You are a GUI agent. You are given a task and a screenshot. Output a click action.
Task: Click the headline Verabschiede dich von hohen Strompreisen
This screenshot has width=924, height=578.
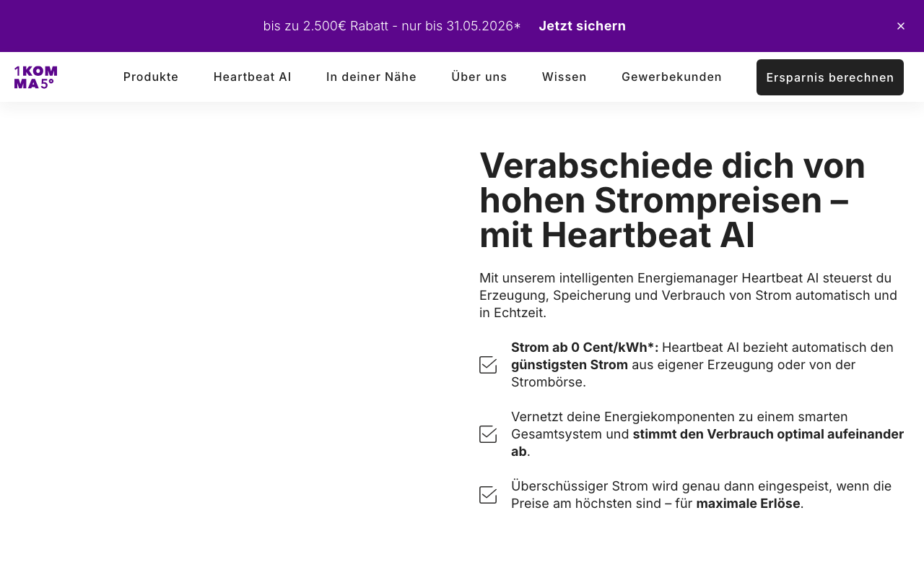click(672, 200)
